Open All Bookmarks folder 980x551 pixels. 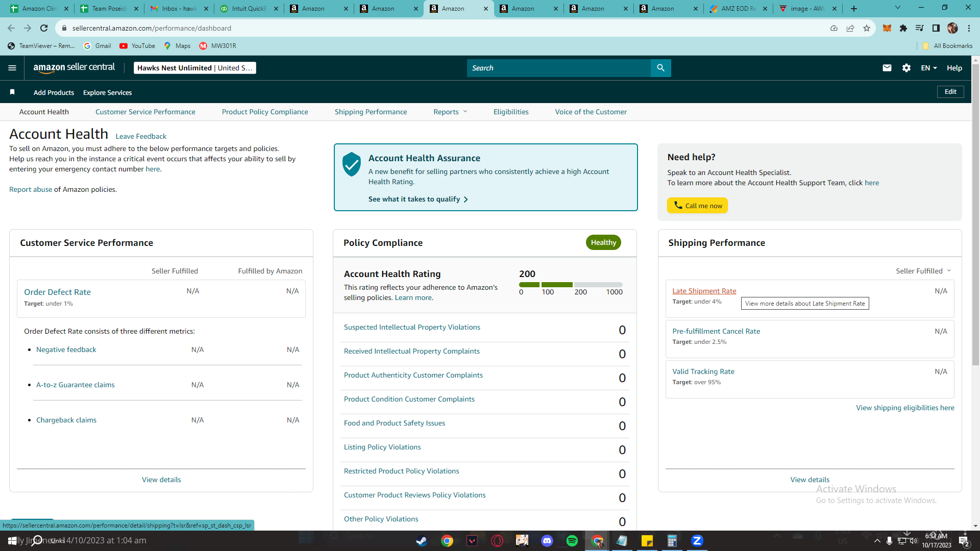(x=948, y=46)
